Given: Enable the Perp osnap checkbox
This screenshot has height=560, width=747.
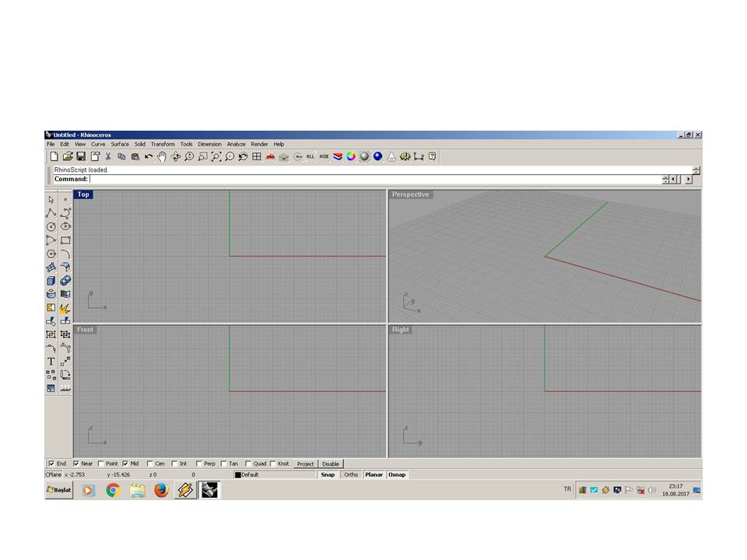Looking at the screenshot, I should [198, 464].
